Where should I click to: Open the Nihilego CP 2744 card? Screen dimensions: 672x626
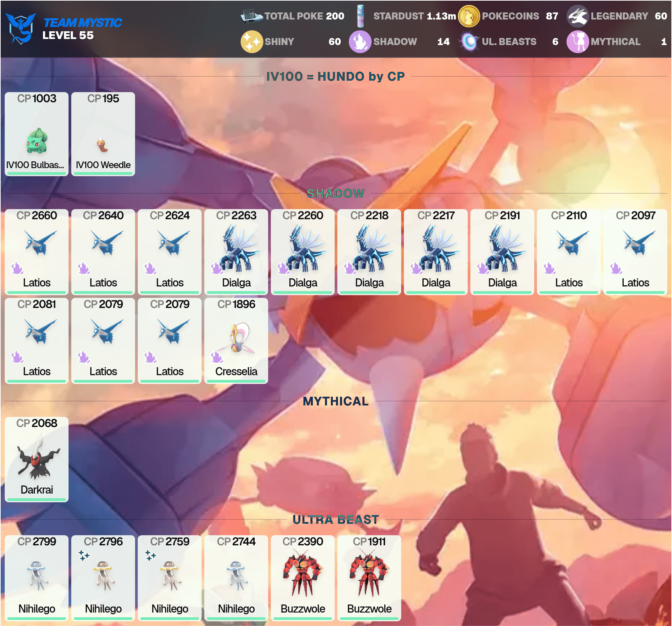236,578
